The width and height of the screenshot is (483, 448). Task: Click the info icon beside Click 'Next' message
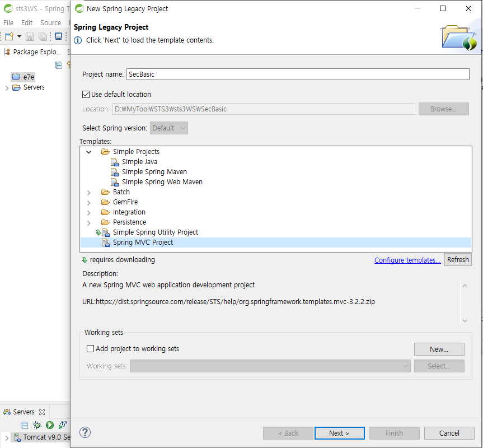point(78,40)
